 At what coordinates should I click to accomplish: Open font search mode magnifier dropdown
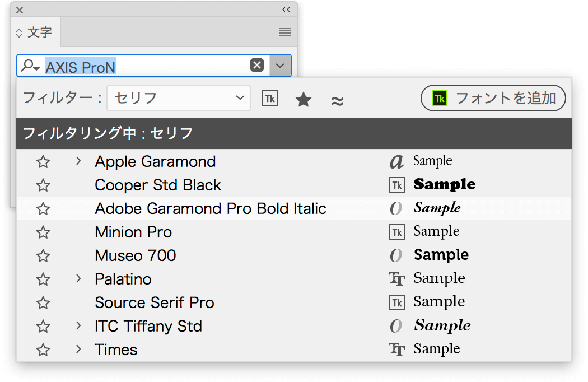coord(30,66)
